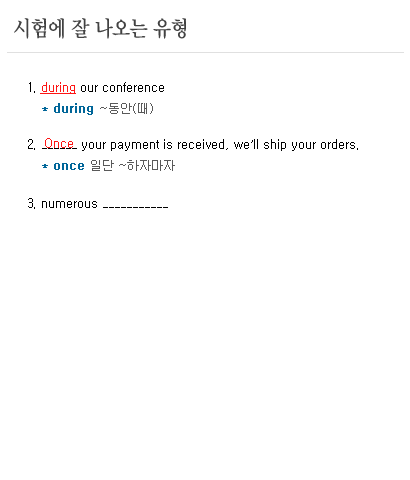Screen dimensions: 410x480
Task: Click the word 'numerous' in item 3
Action: pyautogui.click(x=69, y=203)
